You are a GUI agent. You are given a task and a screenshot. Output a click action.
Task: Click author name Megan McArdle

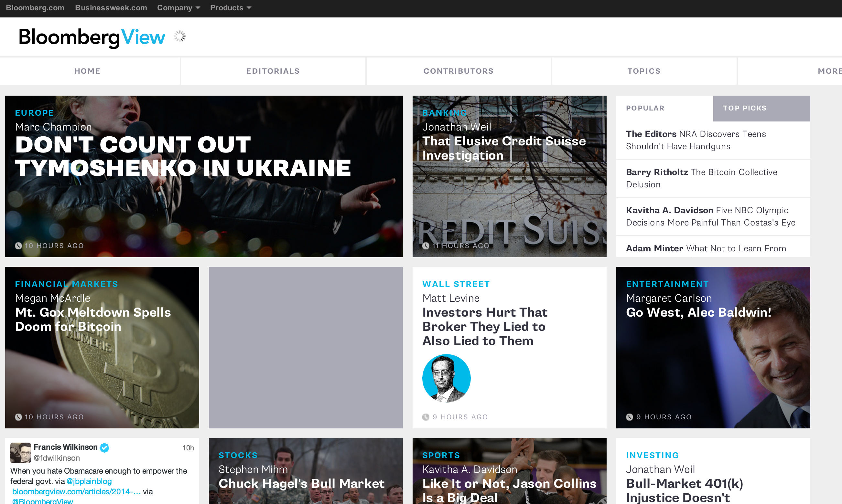coord(53,298)
